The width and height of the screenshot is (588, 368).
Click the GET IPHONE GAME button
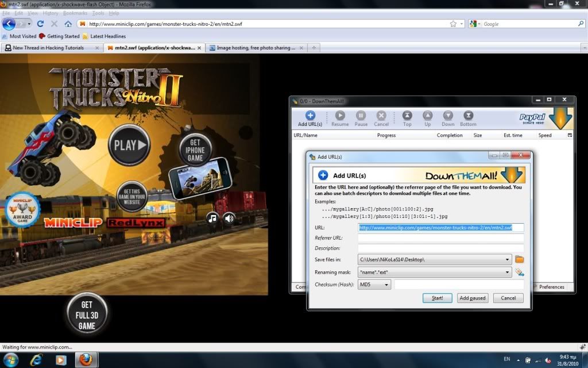coord(195,150)
